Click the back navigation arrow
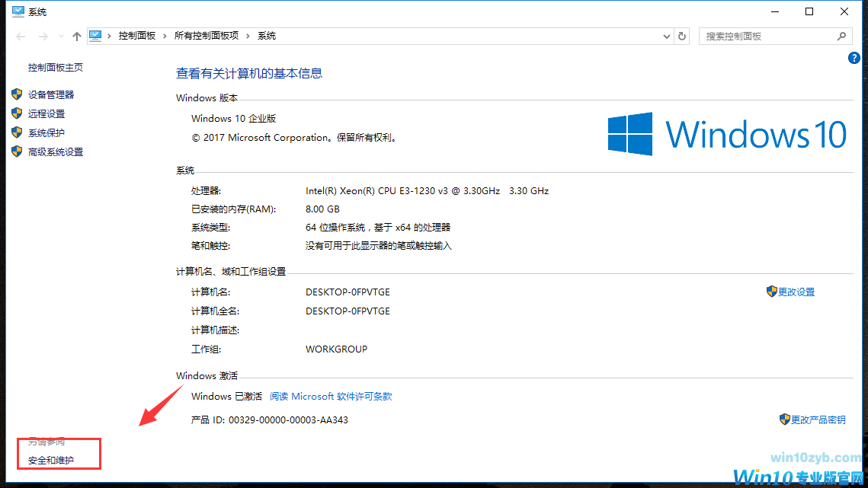The height and width of the screenshot is (488, 868). point(20,35)
